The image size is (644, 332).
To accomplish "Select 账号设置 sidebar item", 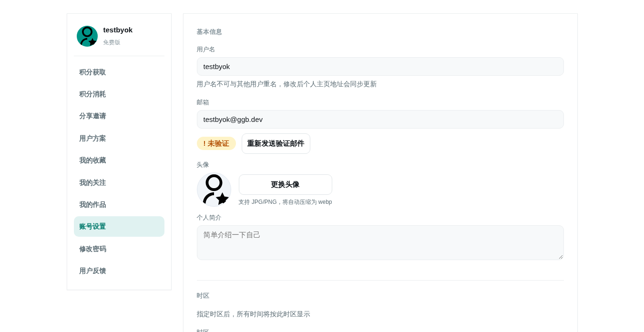I will click(x=119, y=227).
